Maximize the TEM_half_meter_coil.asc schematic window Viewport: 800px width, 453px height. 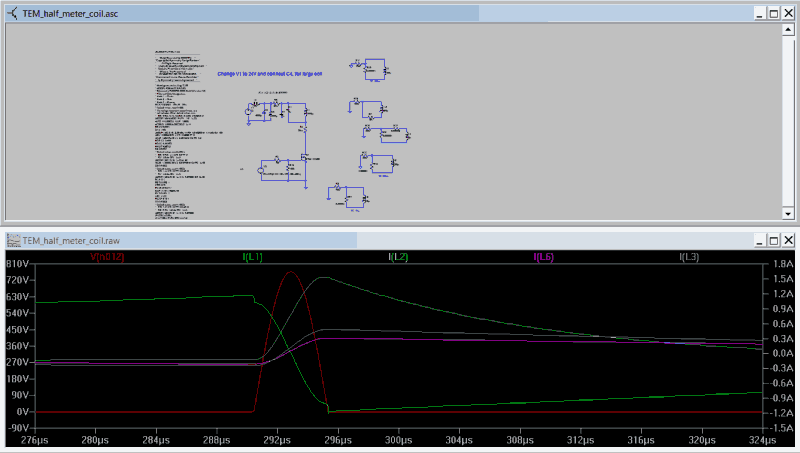click(772, 14)
